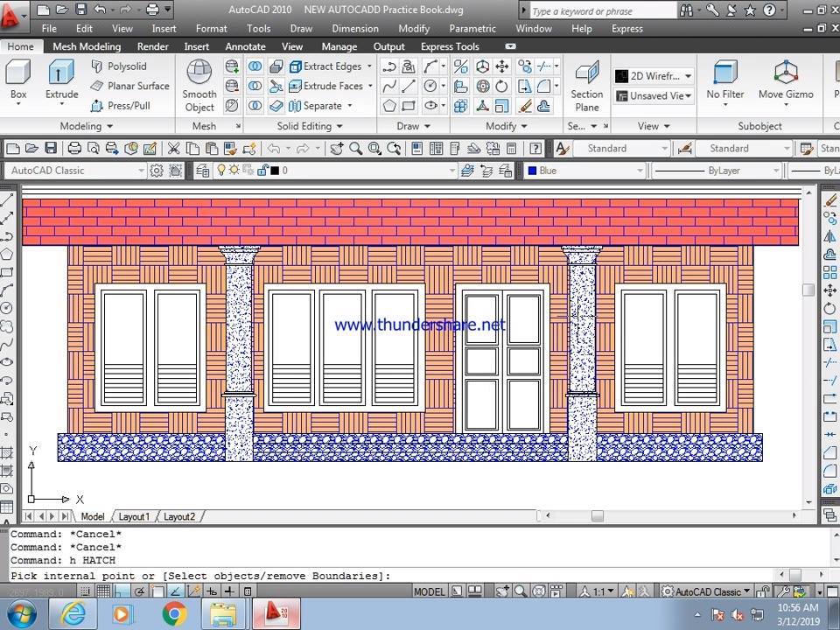The height and width of the screenshot is (630, 840).
Task: Click the Smooth Object mesh tool
Action: 199,86
